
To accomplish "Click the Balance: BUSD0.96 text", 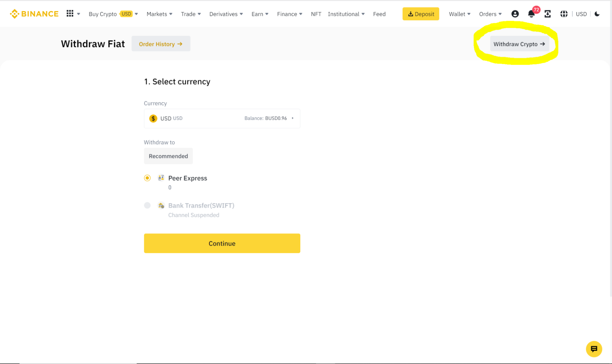I will click(x=265, y=118).
